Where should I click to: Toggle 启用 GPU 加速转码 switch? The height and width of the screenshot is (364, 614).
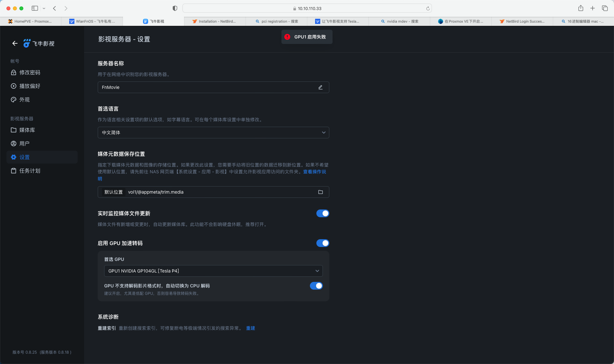pos(323,243)
